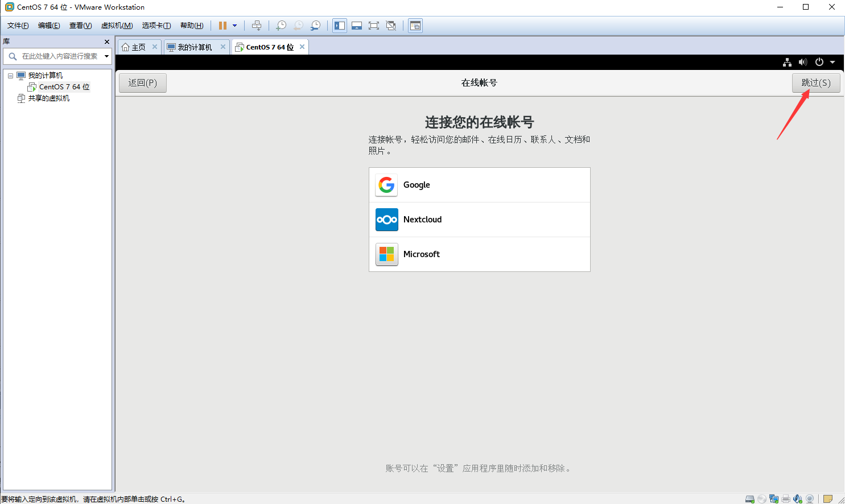Open the power options dropdown beside pause
This screenshot has height=504, width=845.
pos(234,26)
